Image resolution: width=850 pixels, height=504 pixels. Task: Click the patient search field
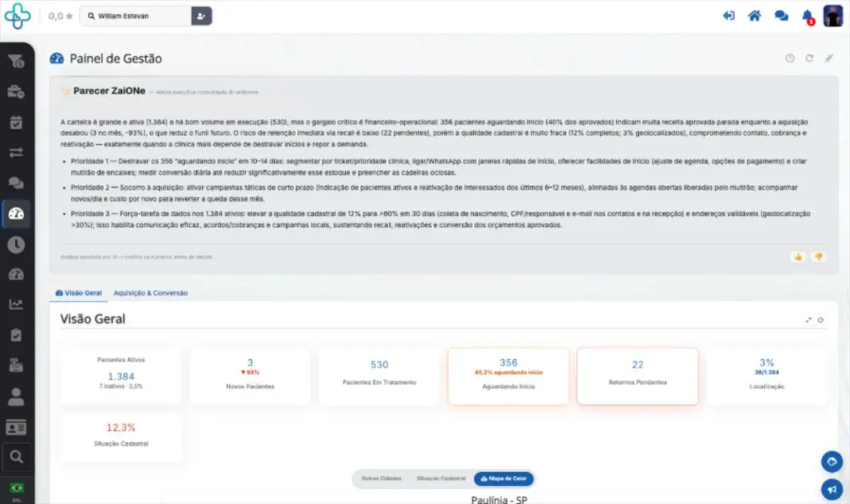135,16
